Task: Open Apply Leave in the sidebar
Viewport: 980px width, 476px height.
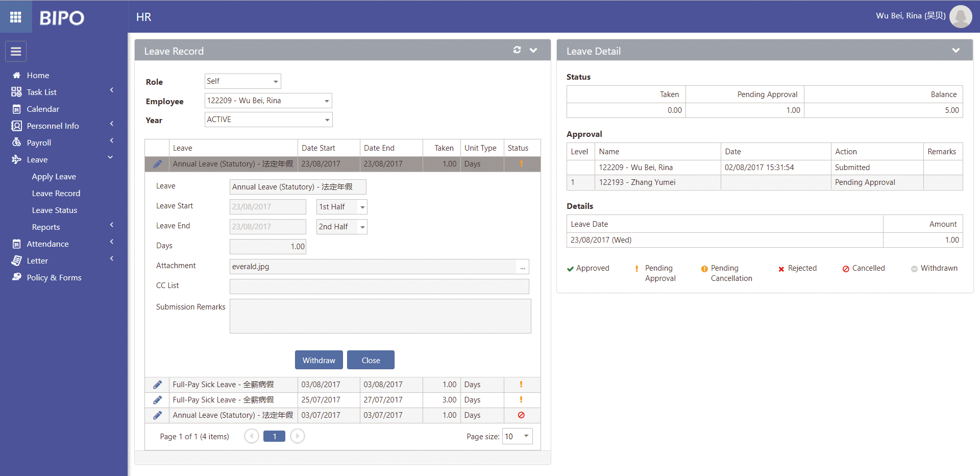Action: point(54,176)
